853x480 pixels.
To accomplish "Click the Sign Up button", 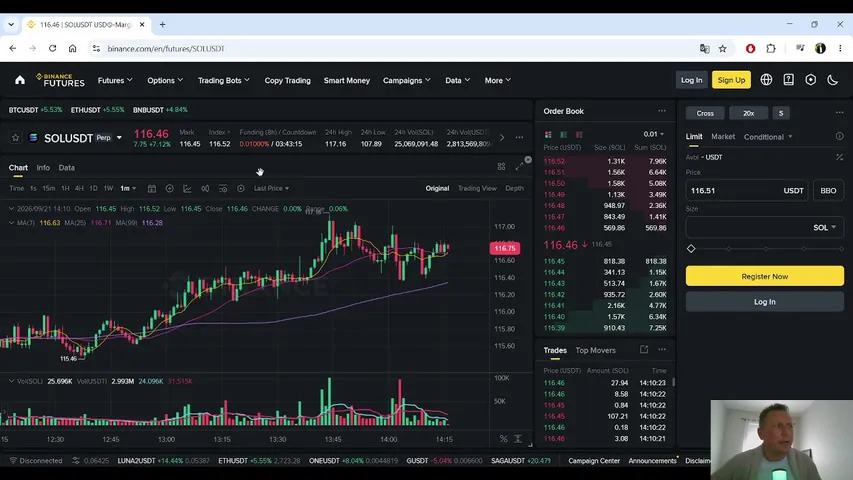I will [731, 80].
